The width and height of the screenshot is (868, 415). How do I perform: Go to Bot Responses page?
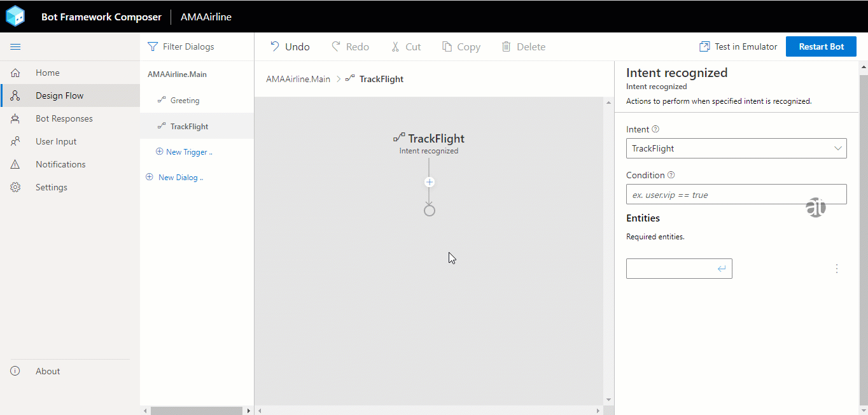(x=64, y=118)
